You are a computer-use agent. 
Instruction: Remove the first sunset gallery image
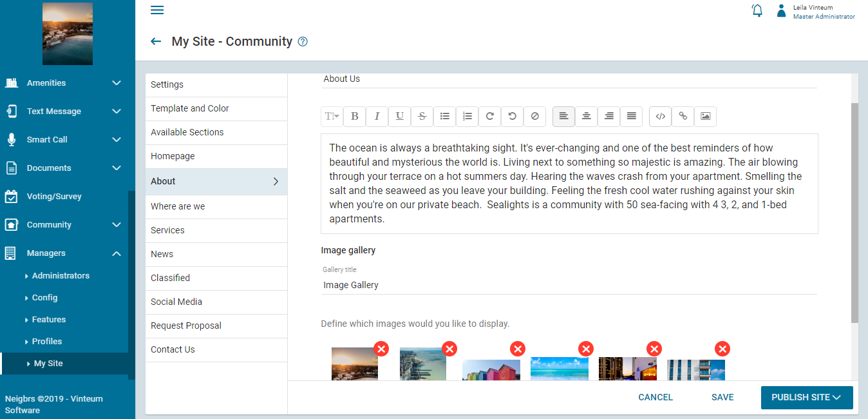[382, 349]
